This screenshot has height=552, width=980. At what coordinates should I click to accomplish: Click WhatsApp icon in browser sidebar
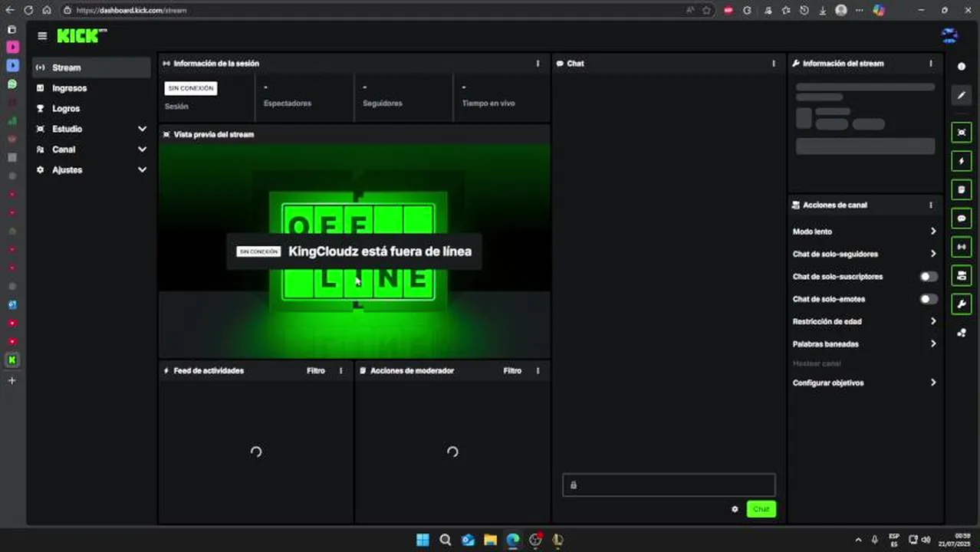click(x=12, y=84)
